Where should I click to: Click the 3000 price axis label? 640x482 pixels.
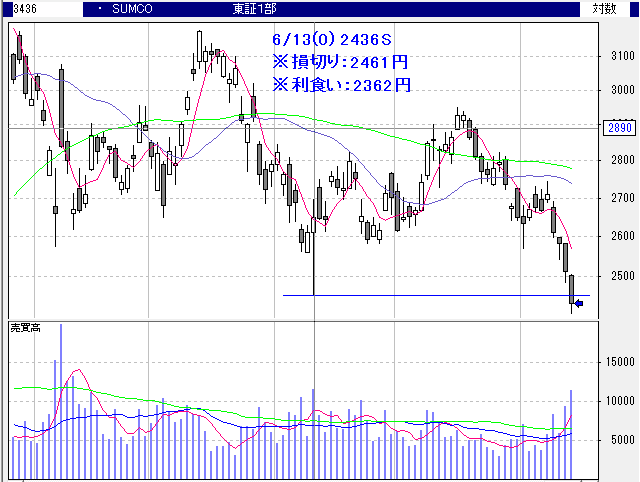[x=623, y=91]
